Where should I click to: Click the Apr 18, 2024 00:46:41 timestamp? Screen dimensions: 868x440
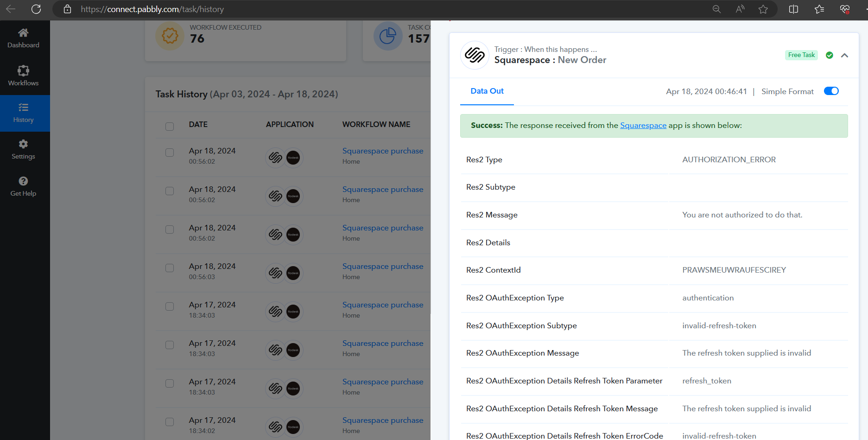[706, 92]
